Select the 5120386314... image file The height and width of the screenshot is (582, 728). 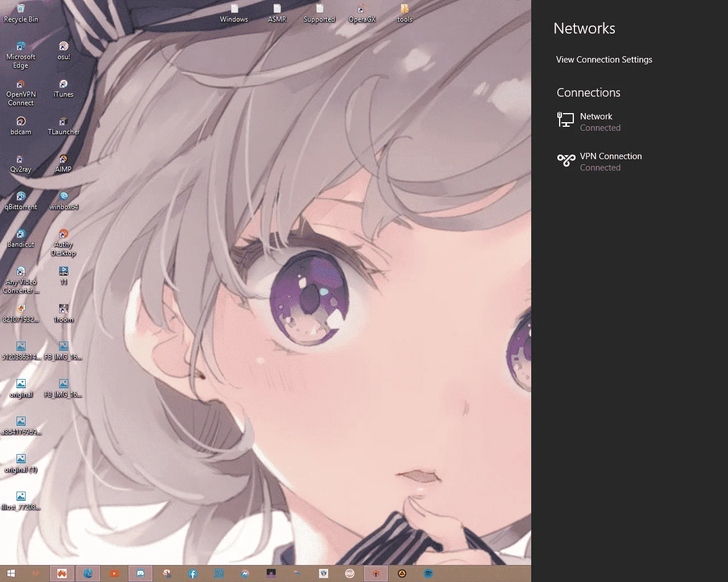coord(21,351)
